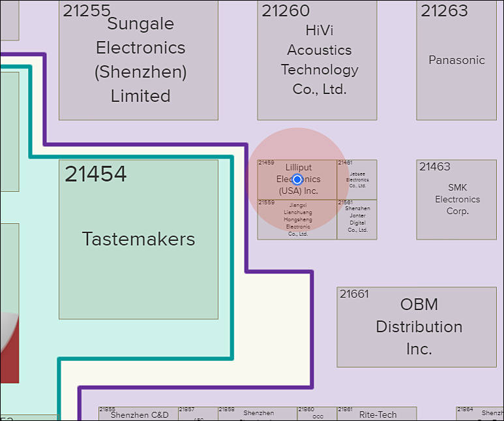Click the blue location marker dot
504x421 pixels.
[x=297, y=179]
